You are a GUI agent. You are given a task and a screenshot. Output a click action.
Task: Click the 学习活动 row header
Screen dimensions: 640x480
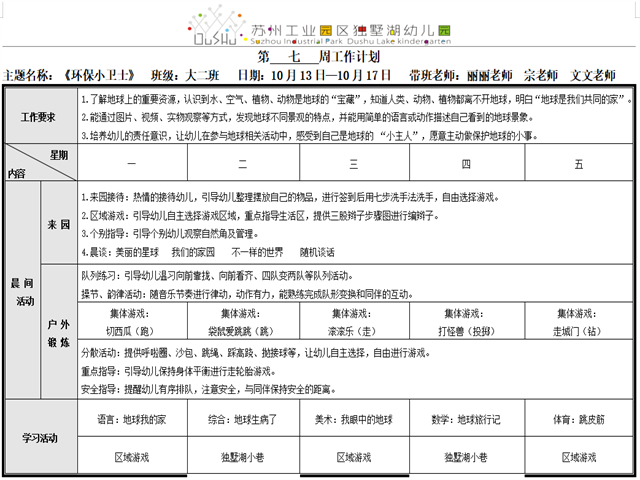click(x=40, y=437)
